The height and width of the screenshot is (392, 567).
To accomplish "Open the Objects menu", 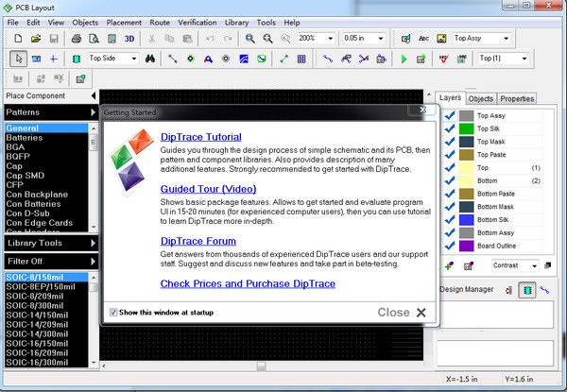I will click(x=85, y=23).
